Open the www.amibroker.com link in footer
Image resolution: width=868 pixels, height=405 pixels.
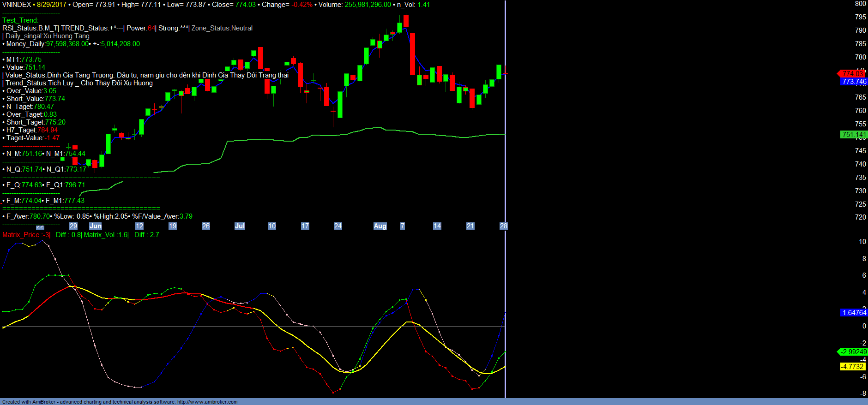pos(207,402)
